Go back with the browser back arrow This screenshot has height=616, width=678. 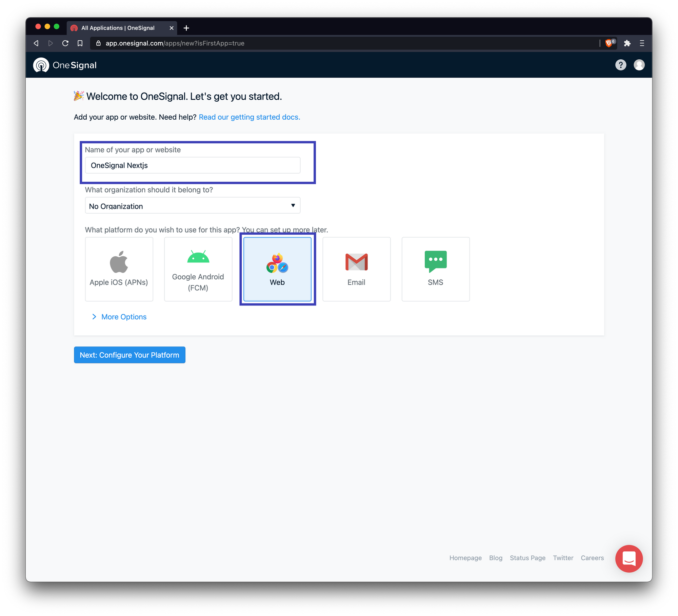36,43
